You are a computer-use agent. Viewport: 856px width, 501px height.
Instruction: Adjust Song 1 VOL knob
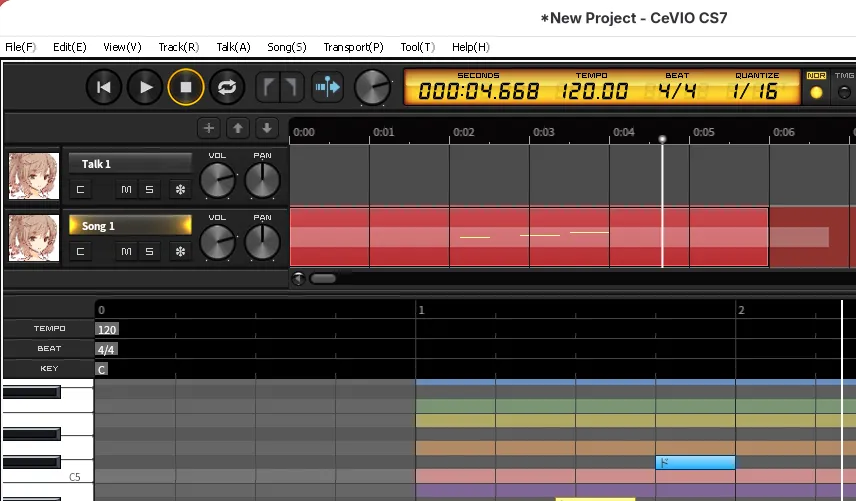pos(217,242)
